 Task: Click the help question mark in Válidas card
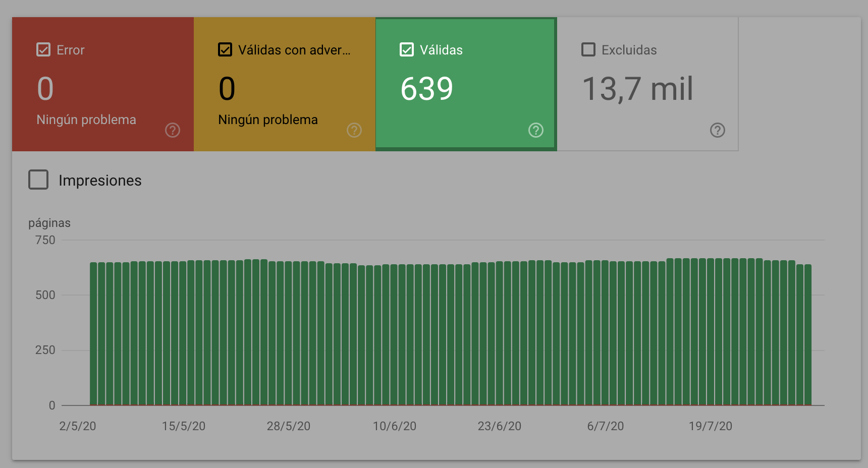(536, 130)
